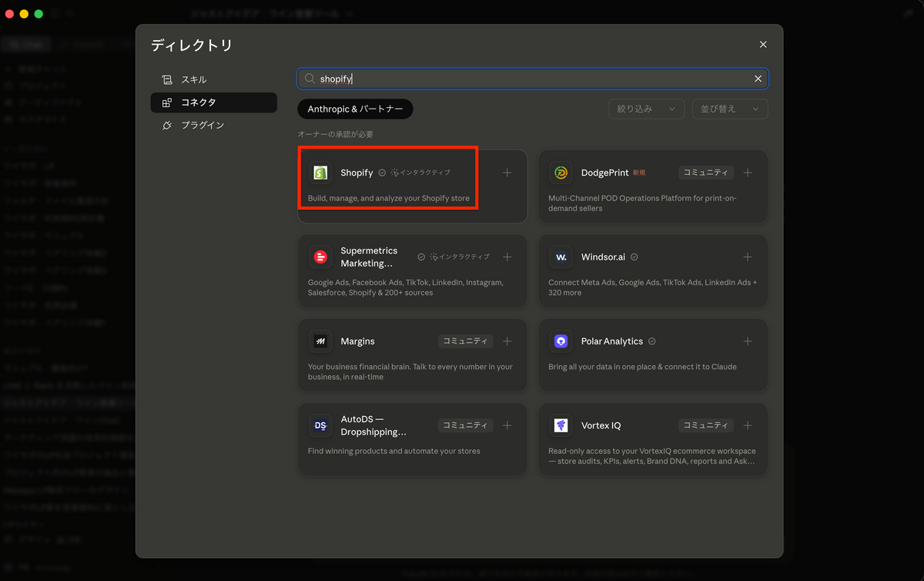
Task: Open the Windsor.ai connector title
Action: click(x=603, y=257)
